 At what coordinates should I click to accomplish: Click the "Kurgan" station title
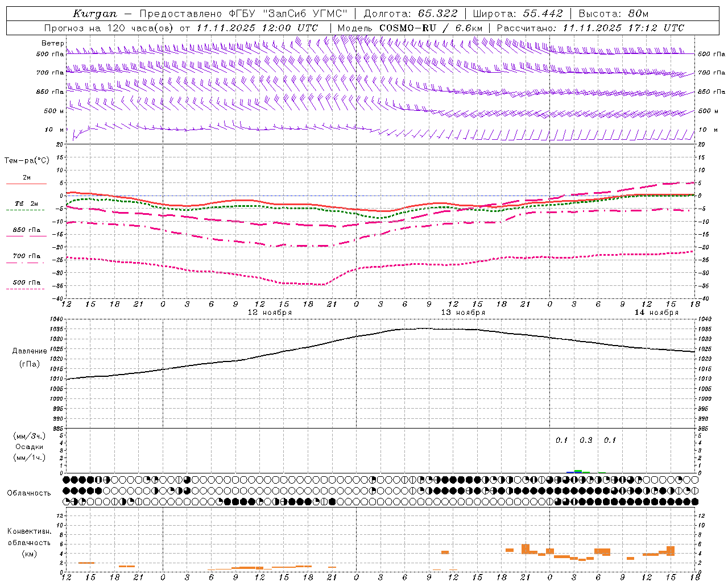95,14
